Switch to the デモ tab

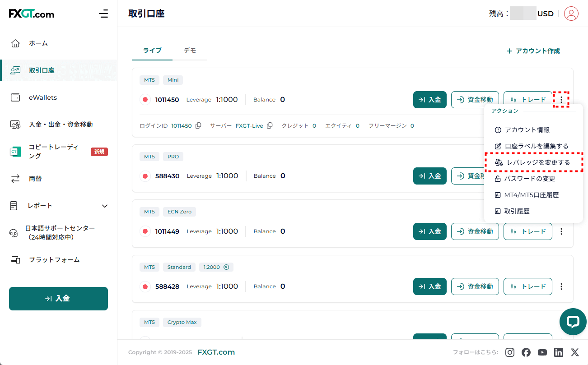190,51
